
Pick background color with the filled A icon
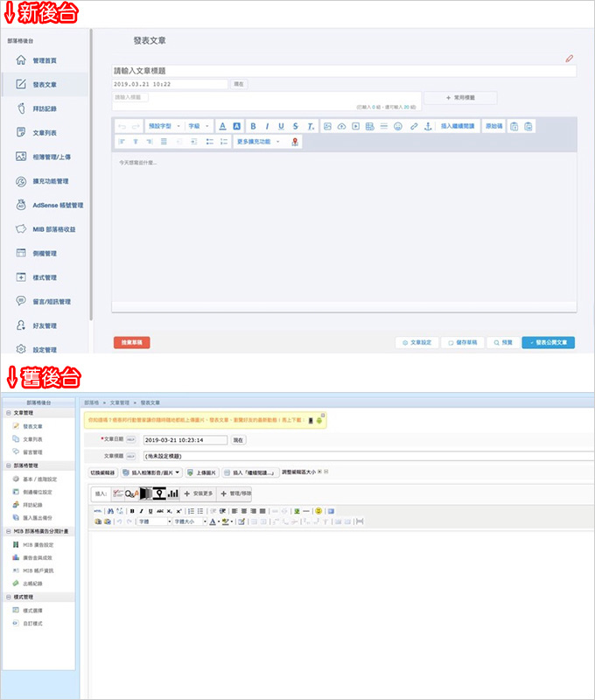[237, 126]
